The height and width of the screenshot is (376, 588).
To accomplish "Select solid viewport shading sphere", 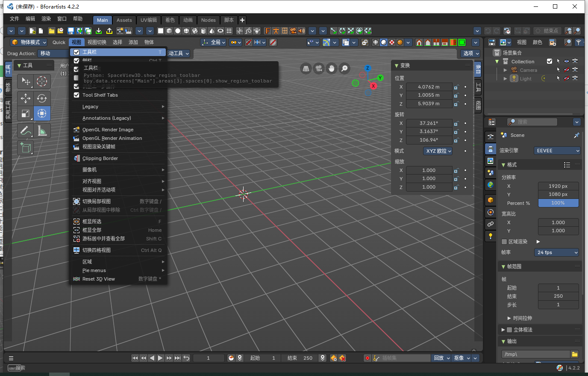I will tap(384, 42).
